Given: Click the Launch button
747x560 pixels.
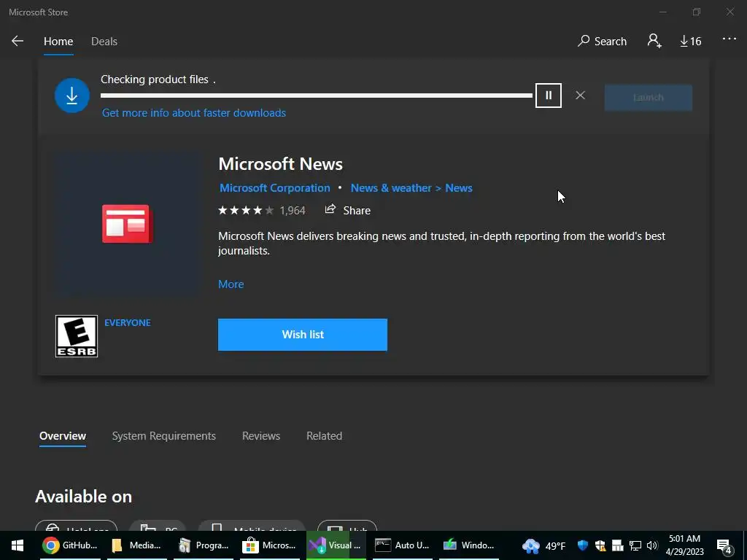Looking at the screenshot, I should [x=649, y=98].
